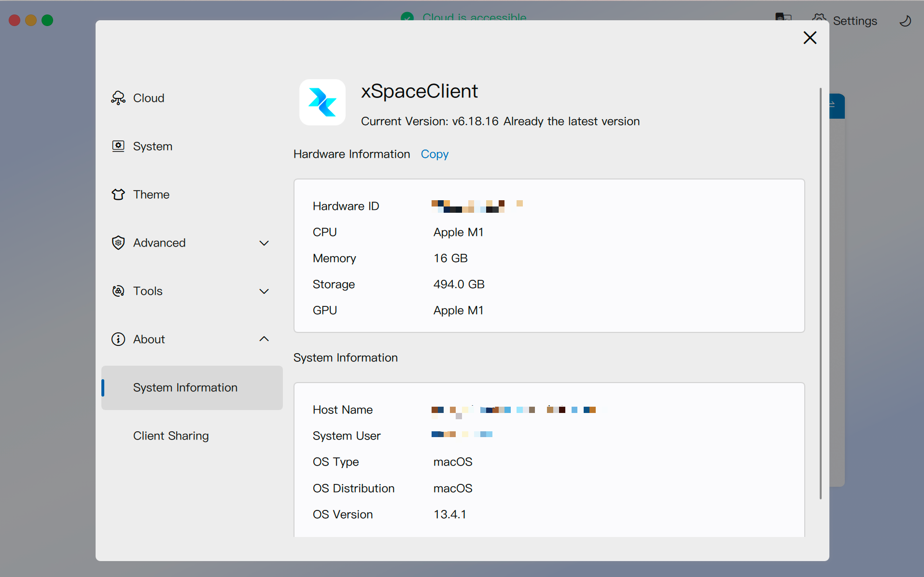Close the settings dialog with X
Screen dimensions: 924x577
coord(810,38)
